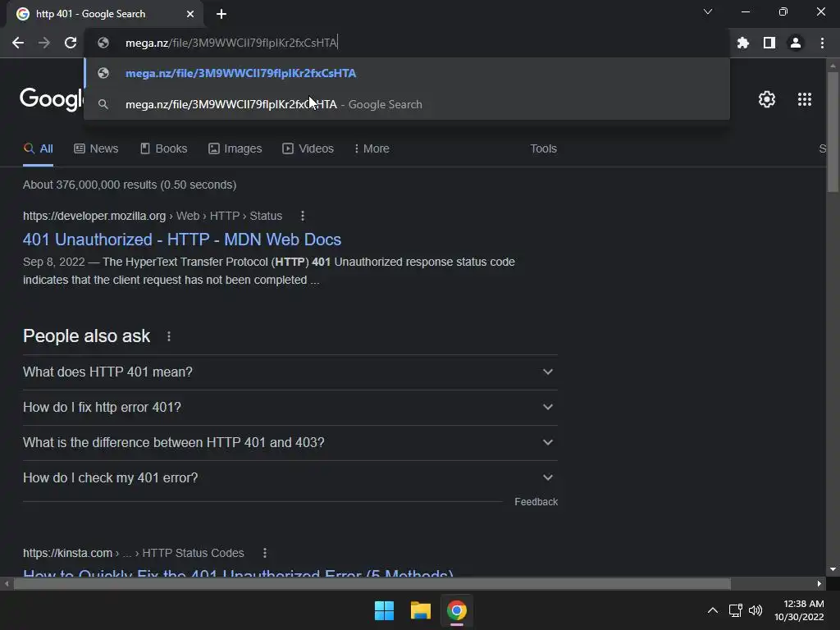This screenshot has width=840, height=630.
Task: Switch to the Videos search tab
Action: pyautogui.click(x=308, y=148)
